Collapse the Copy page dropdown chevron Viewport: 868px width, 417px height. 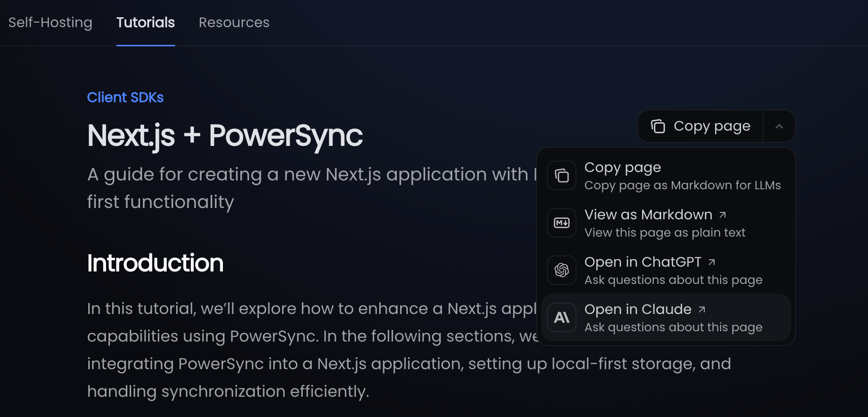pyautogui.click(x=779, y=126)
